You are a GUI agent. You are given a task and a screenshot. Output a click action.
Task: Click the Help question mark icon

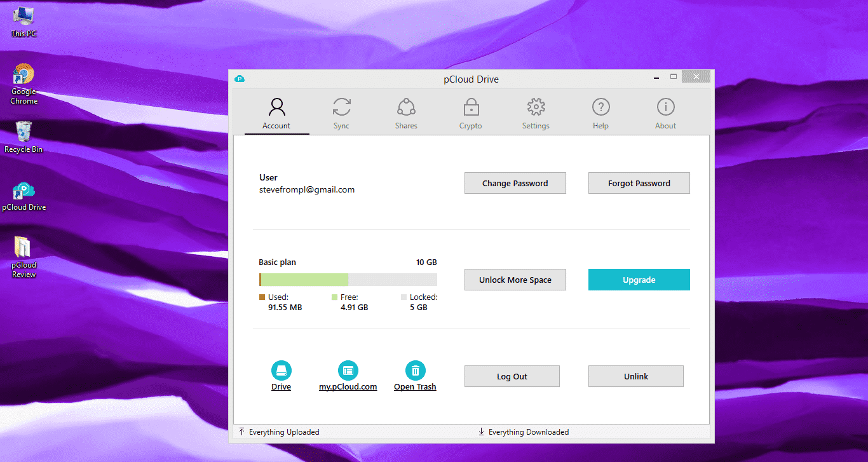pos(600,106)
